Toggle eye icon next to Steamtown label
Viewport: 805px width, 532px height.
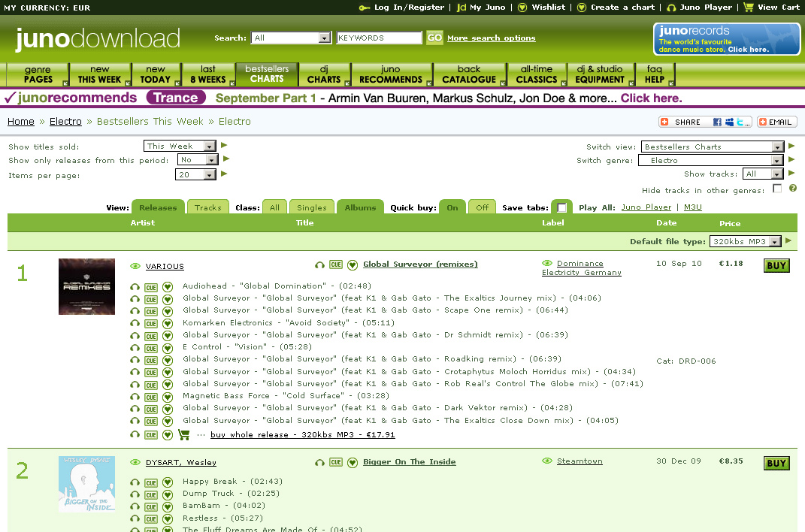point(547,461)
